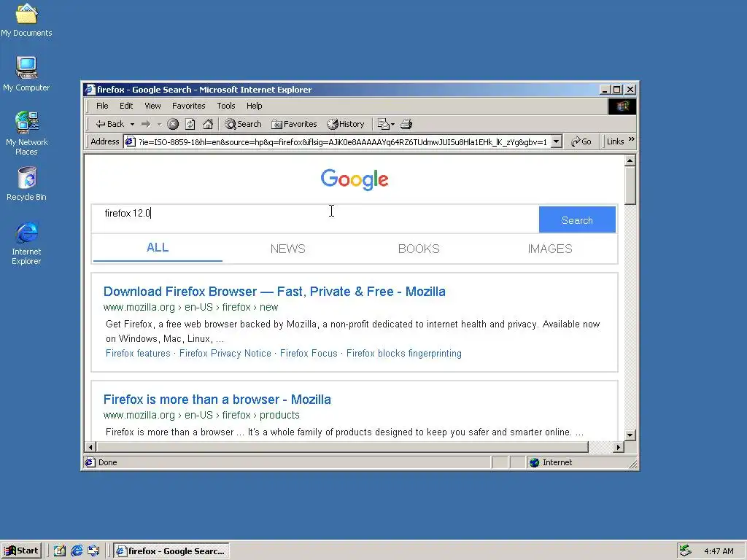Click the Mail toolbar icon
This screenshot has height=560, width=747.
pos(385,124)
